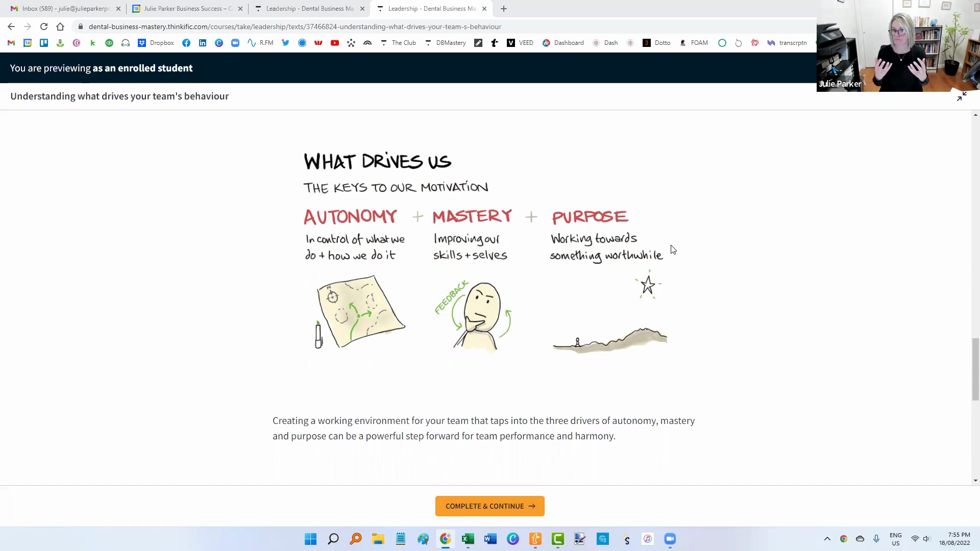Open the Trello bookmark
This screenshot has width=980, height=551.
tap(44, 43)
